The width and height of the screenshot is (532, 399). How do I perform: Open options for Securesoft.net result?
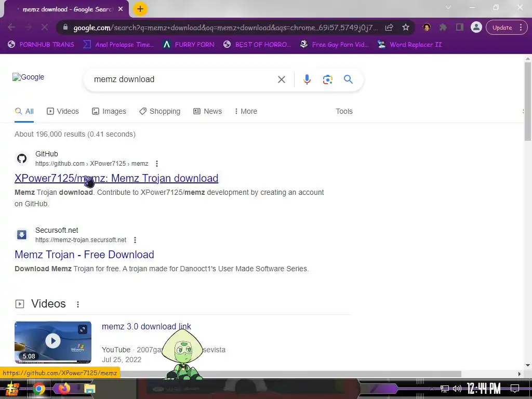(x=135, y=240)
